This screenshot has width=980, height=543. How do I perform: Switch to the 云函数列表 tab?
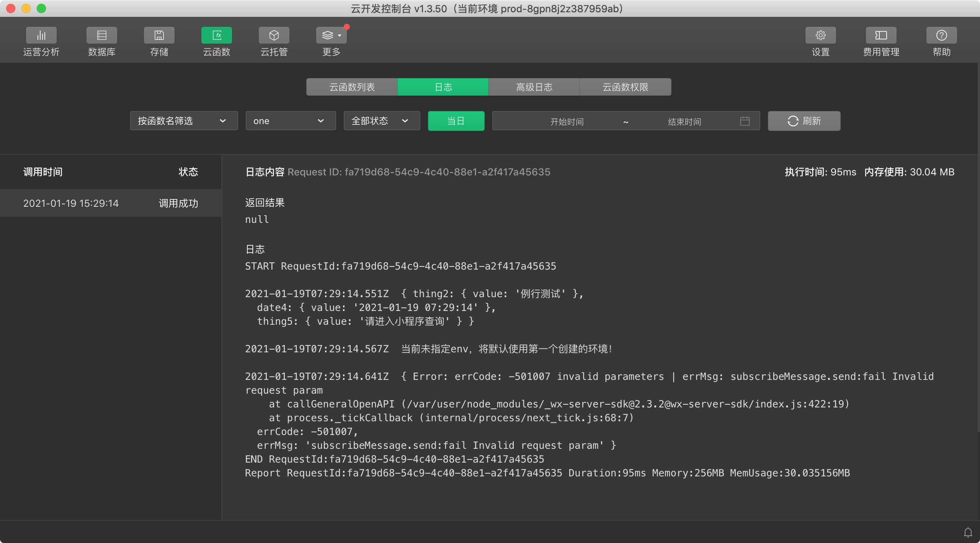(352, 87)
